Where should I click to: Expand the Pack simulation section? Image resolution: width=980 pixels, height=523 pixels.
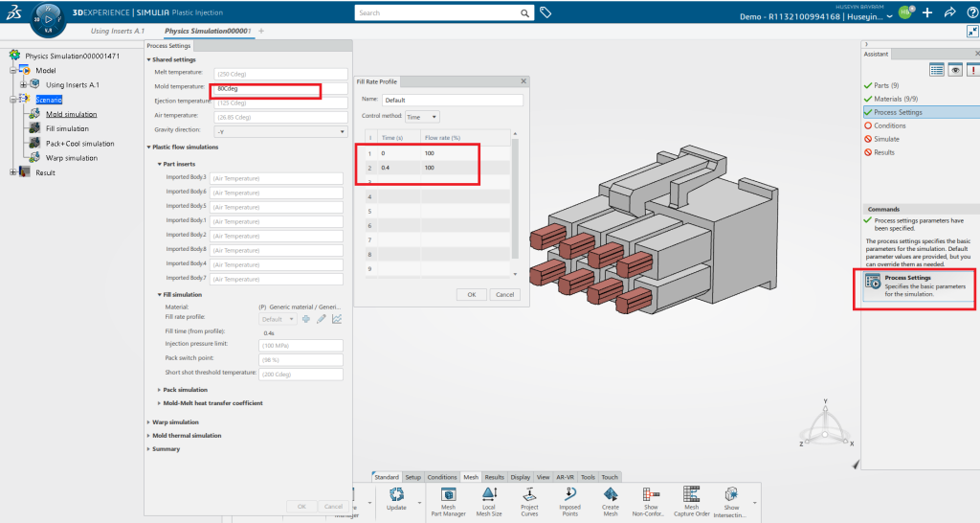(185, 390)
